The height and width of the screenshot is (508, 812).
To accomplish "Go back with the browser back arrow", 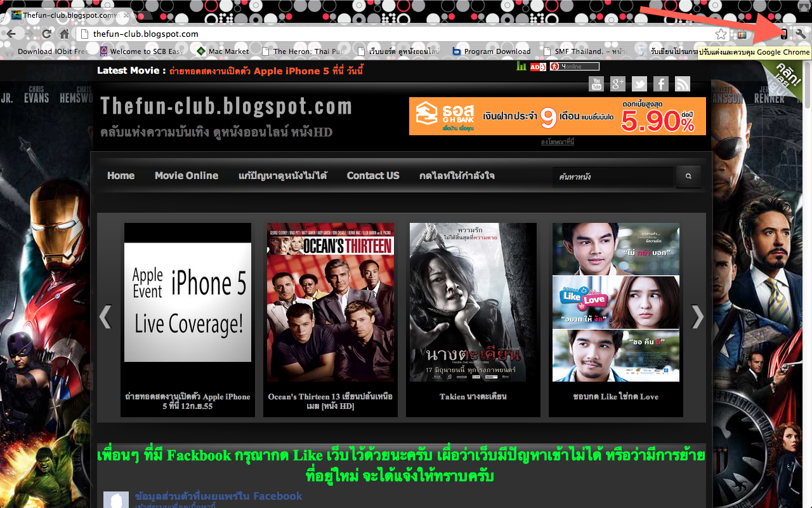I will [x=11, y=34].
